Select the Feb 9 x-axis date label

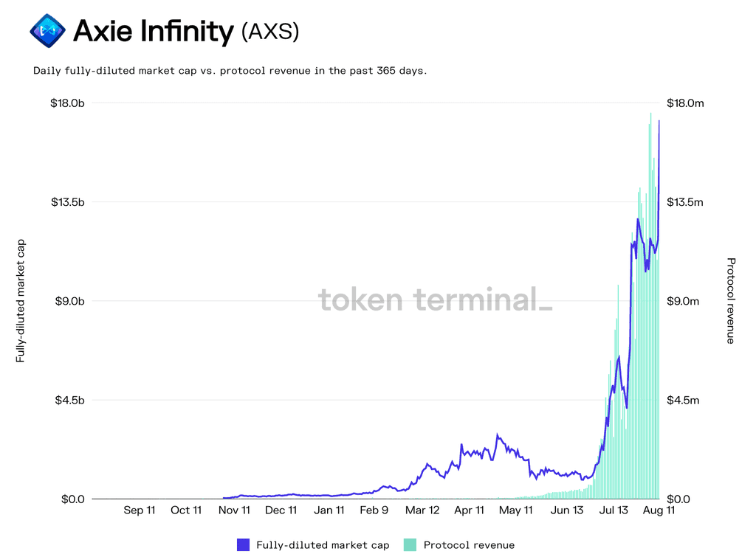(374, 510)
